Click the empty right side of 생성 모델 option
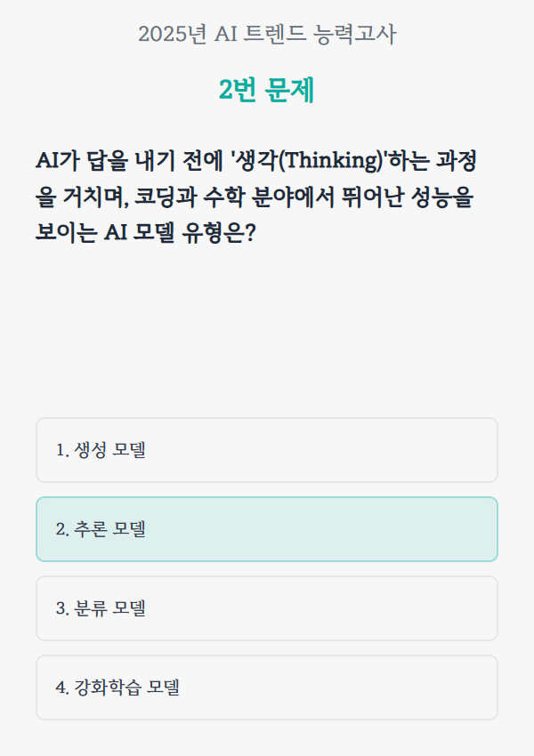This screenshot has height=756, width=534. pyautogui.click(x=400, y=450)
